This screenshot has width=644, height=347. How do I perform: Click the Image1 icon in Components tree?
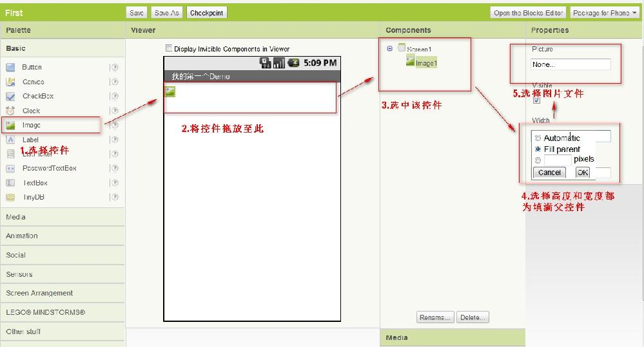[410, 62]
